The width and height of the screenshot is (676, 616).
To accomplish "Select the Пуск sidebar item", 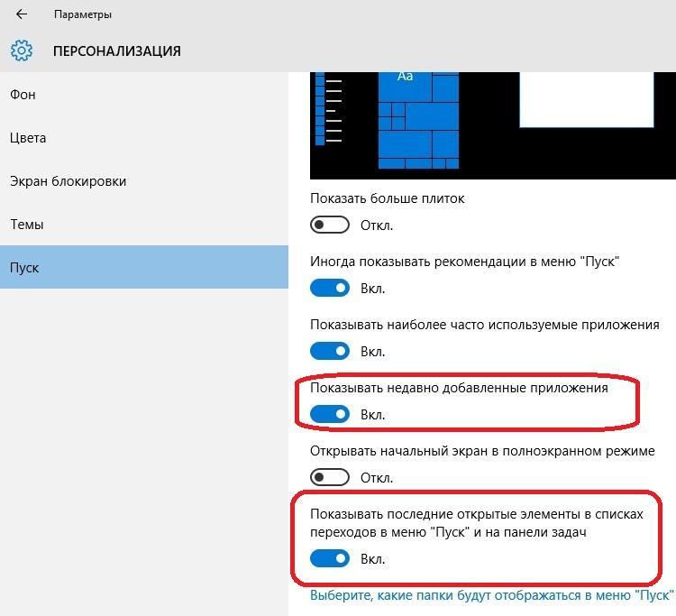I will tap(144, 267).
